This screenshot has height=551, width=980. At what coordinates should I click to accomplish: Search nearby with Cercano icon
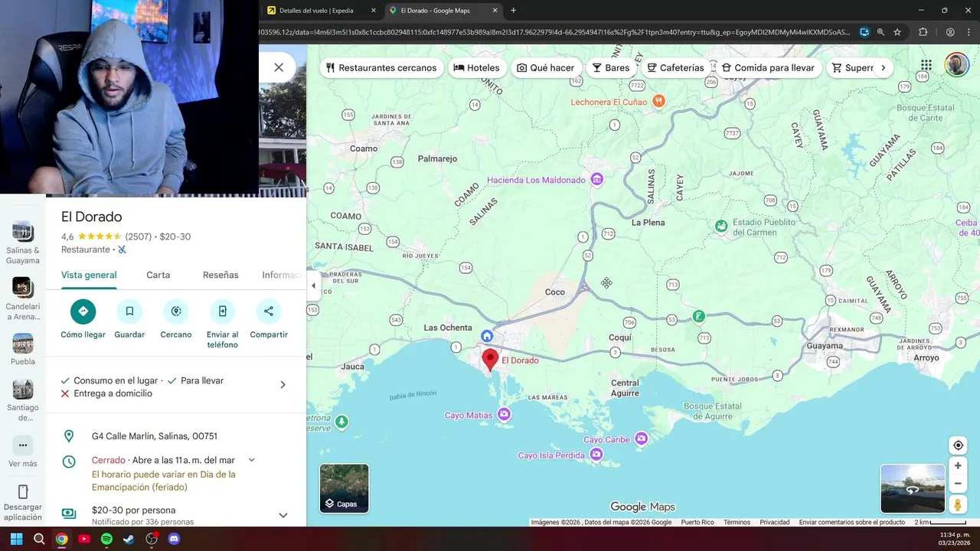tap(176, 311)
